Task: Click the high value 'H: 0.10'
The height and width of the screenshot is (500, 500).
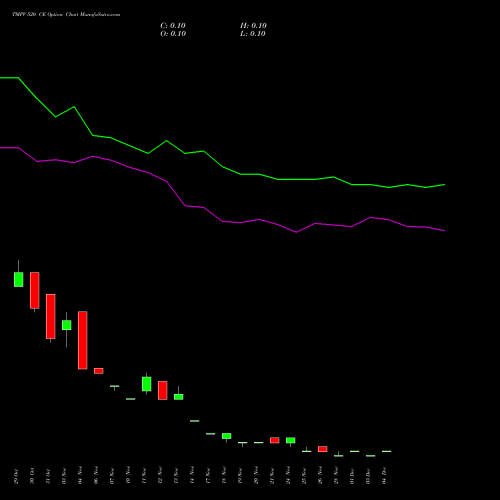Action: click(253, 26)
